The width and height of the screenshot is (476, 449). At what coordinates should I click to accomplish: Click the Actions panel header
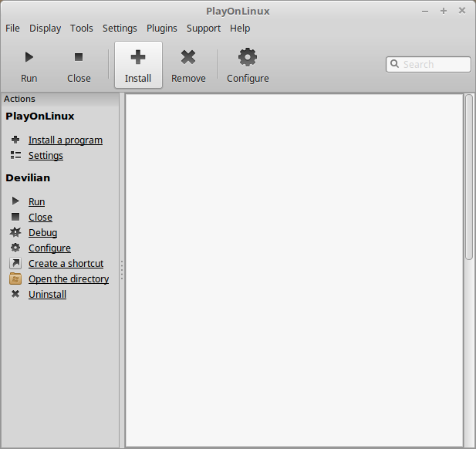(60, 99)
